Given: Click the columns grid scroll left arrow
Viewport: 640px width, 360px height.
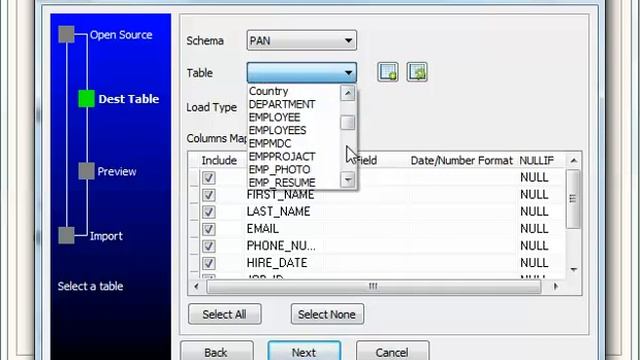Looking at the screenshot, I should pyautogui.click(x=196, y=287).
